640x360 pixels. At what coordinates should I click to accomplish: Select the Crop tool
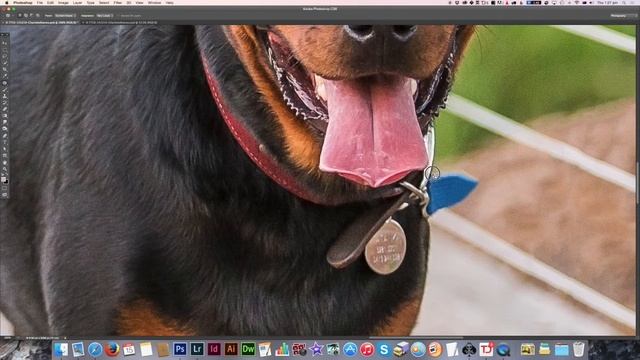pos(4,69)
